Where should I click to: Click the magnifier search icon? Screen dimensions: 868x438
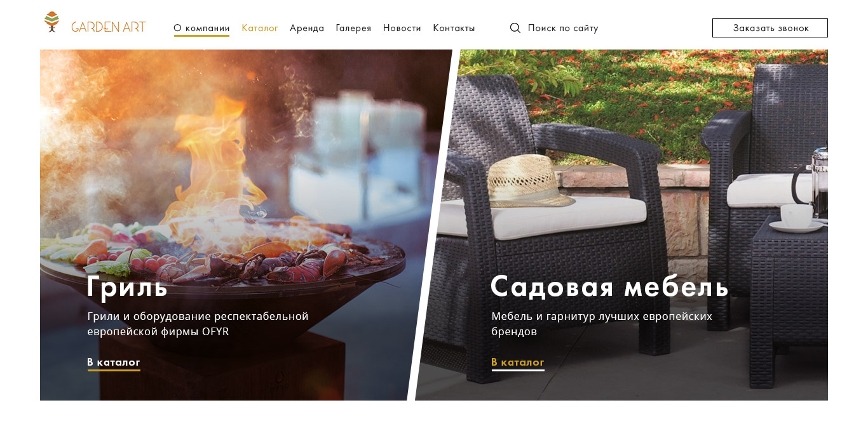[515, 28]
